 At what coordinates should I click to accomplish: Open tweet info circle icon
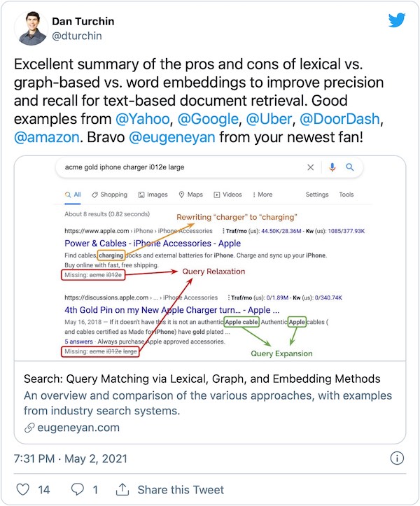coord(396,458)
